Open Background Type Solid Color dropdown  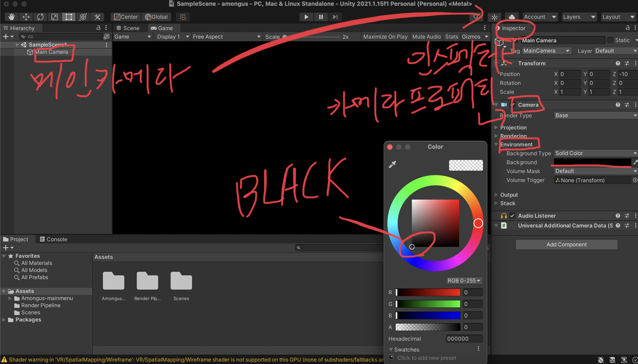[595, 153]
